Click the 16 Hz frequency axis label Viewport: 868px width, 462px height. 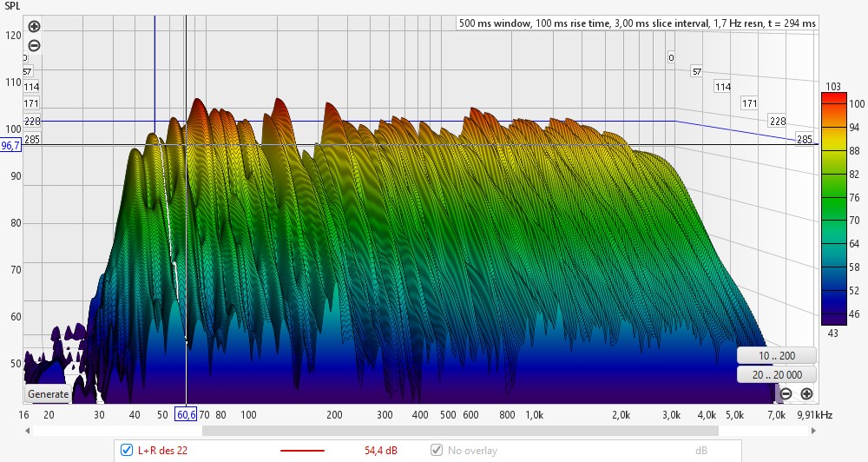click(23, 414)
